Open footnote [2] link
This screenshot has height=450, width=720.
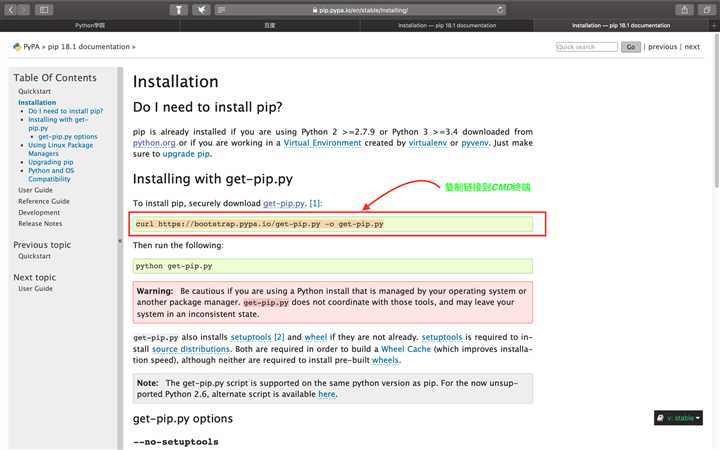click(279, 337)
